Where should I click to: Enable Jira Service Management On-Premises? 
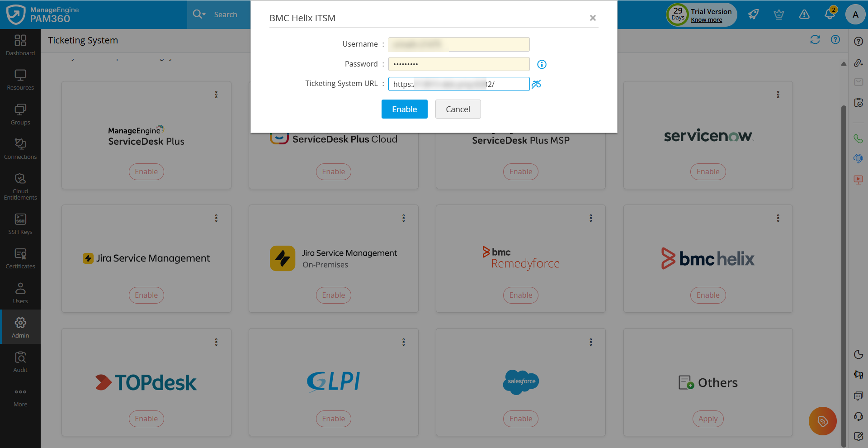tap(334, 295)
